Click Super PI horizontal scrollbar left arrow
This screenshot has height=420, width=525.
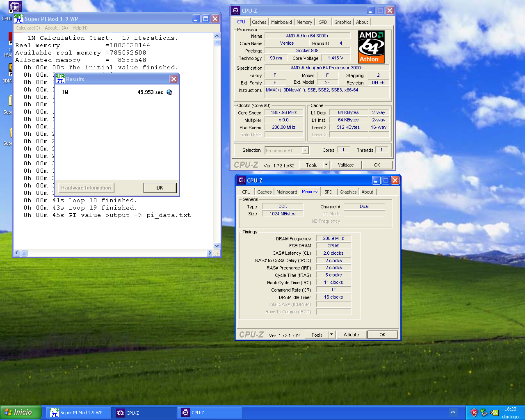coord(17,253)
